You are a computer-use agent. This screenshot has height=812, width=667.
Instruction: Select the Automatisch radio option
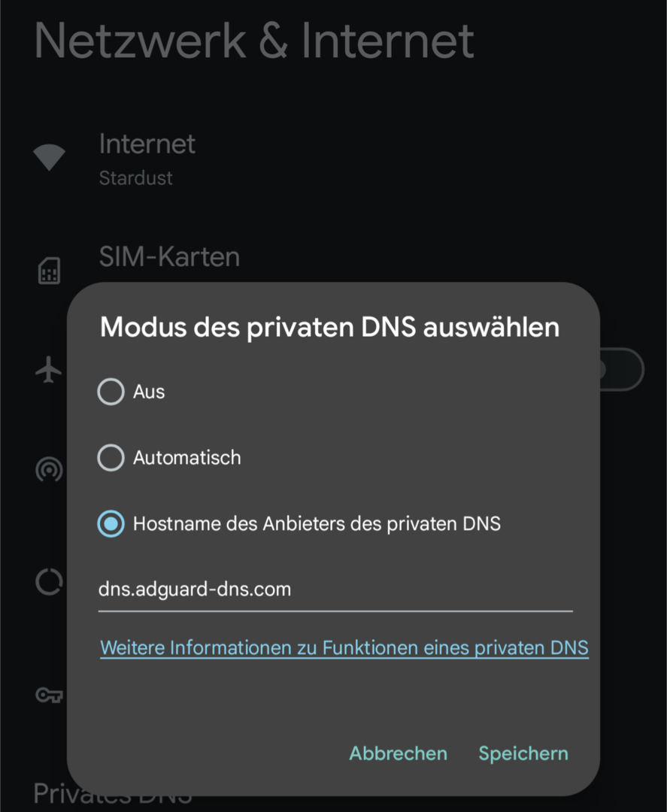[111, 457]
